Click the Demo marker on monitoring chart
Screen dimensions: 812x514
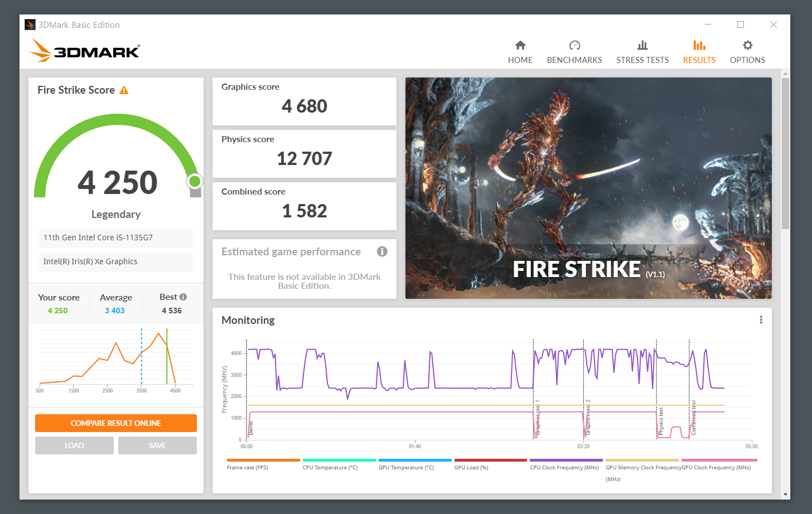(251, 428)
